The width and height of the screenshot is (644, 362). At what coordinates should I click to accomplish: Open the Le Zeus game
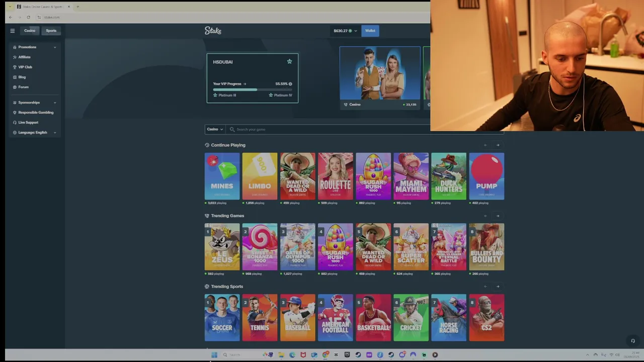222,247
